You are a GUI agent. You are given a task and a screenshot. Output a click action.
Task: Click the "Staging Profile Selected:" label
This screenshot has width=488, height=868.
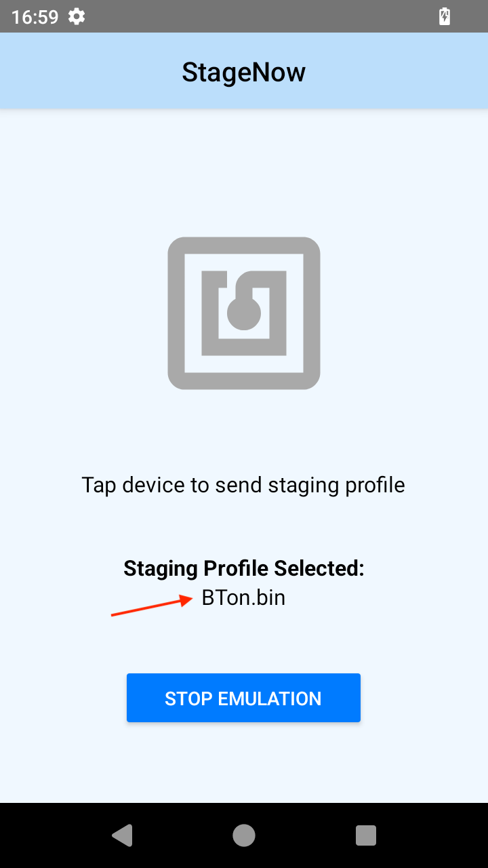coord(244,568)
